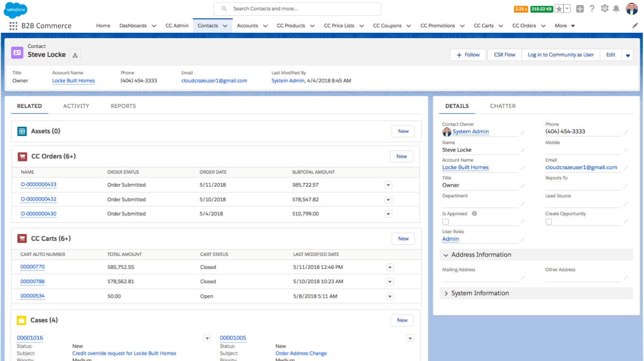Open the Locke Built Homes link in highlights
Image resolution: width=644 pixels, height=361 pixels.
pos(74,81)
